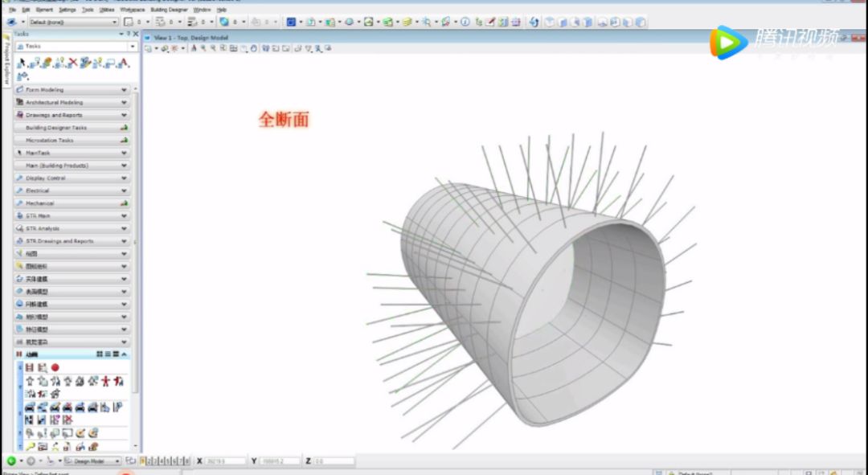Click the Y coordinate input field
Image resolution: width=868 pixels, height=475 pixels.
click(280, 461)
